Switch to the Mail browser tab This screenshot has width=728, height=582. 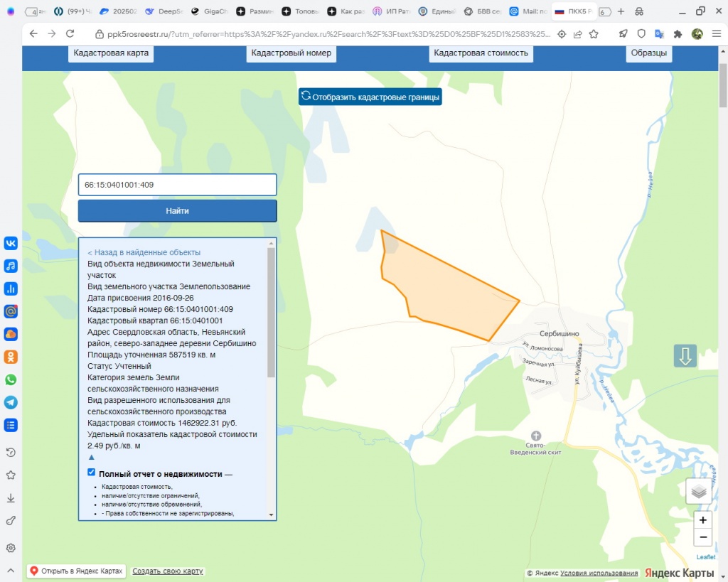click(529, 12)
